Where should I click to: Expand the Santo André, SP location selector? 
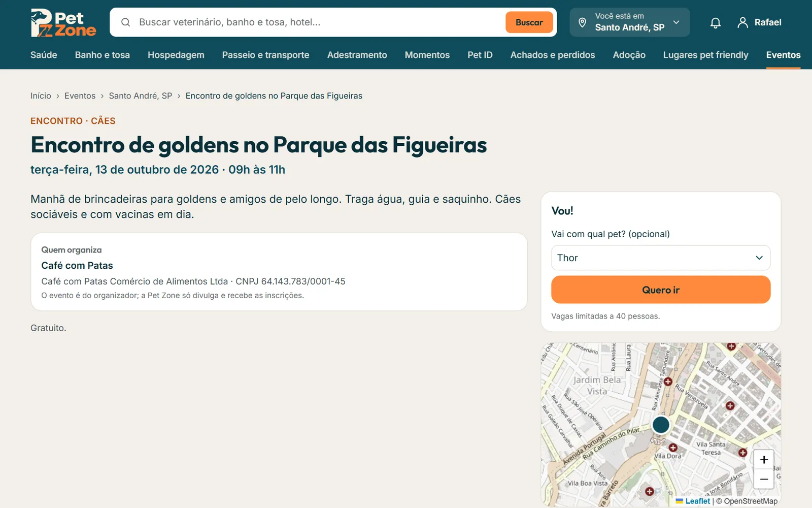[630, 22]
